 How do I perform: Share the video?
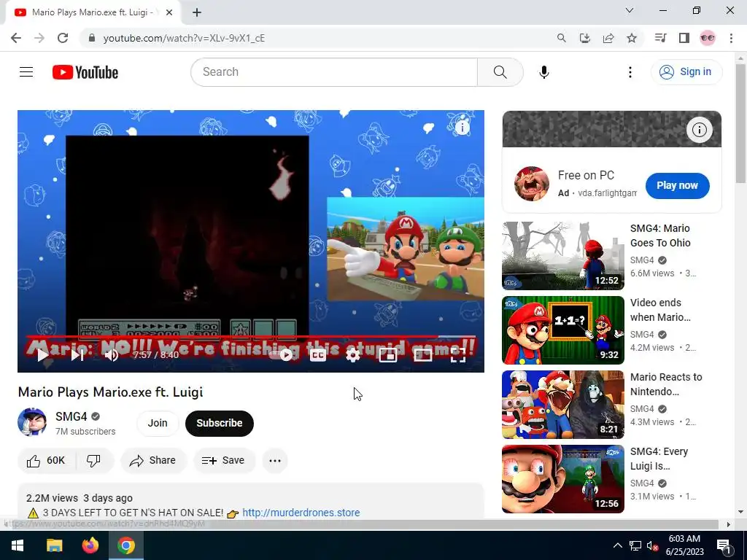[153, 461]
